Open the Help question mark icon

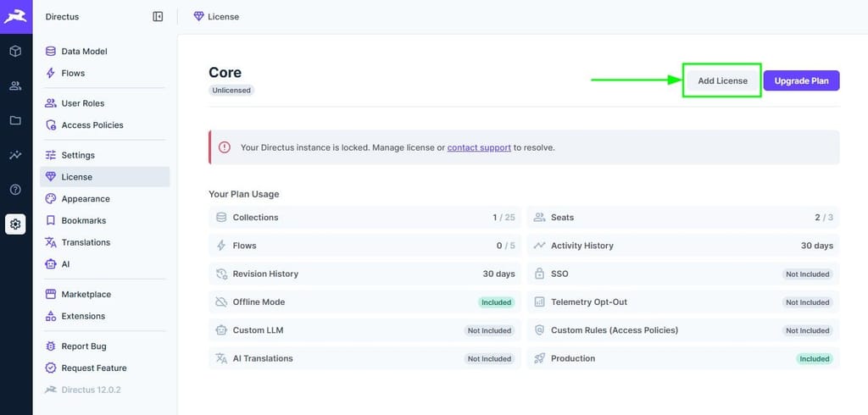pyautogui.click(x=15, y=190)
